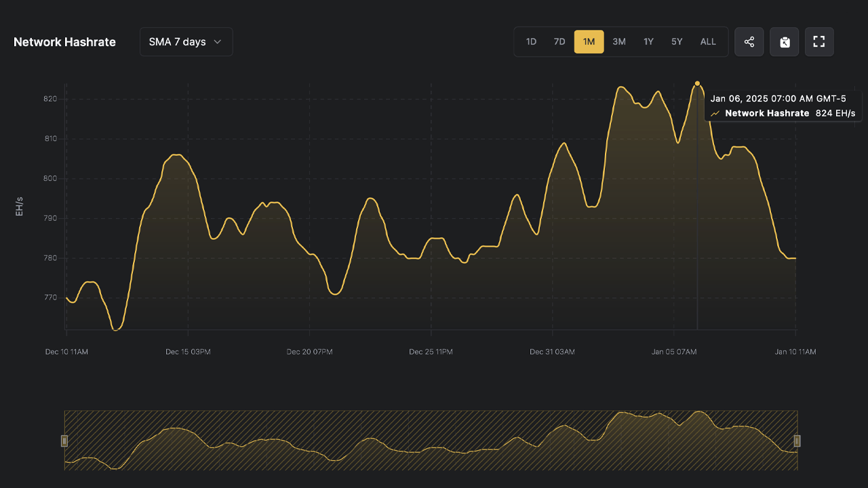Switch to the 7D time range

559,42
